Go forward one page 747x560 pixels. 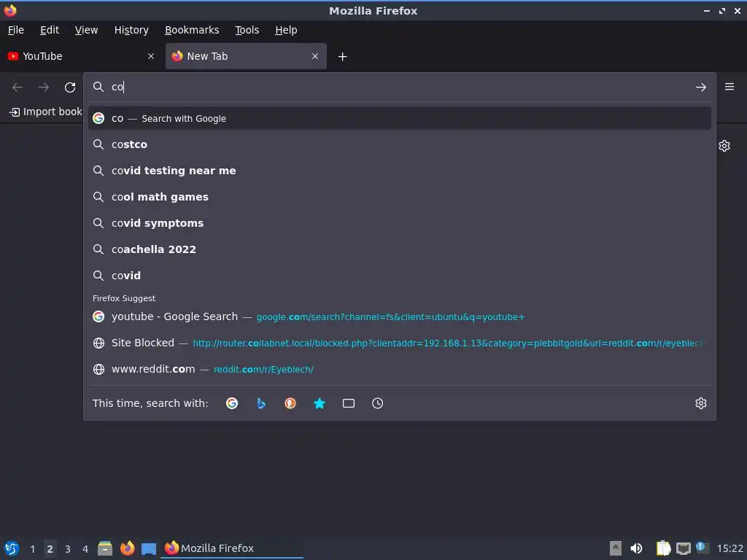[x=44, y=87]
